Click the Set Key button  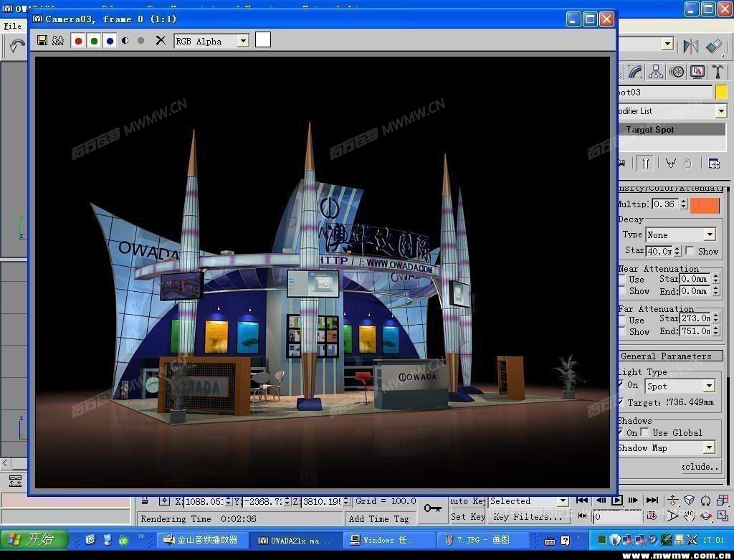point(467,517)
